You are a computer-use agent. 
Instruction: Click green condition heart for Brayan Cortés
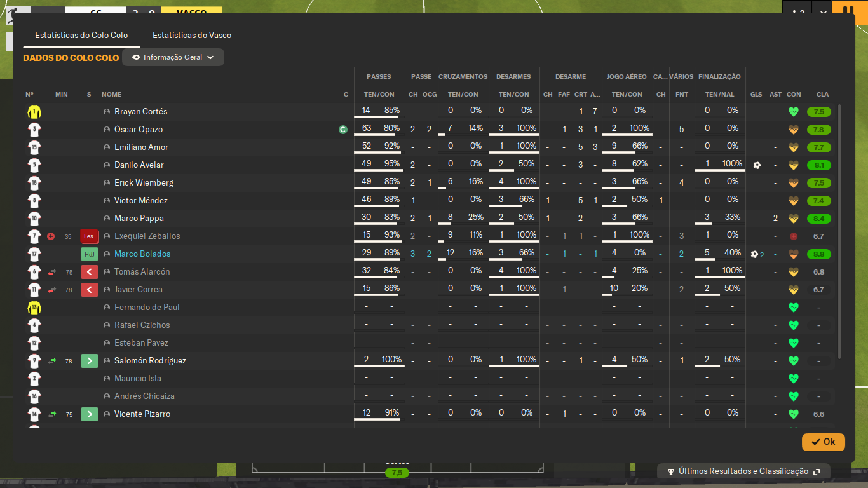(x=793, y=112)
